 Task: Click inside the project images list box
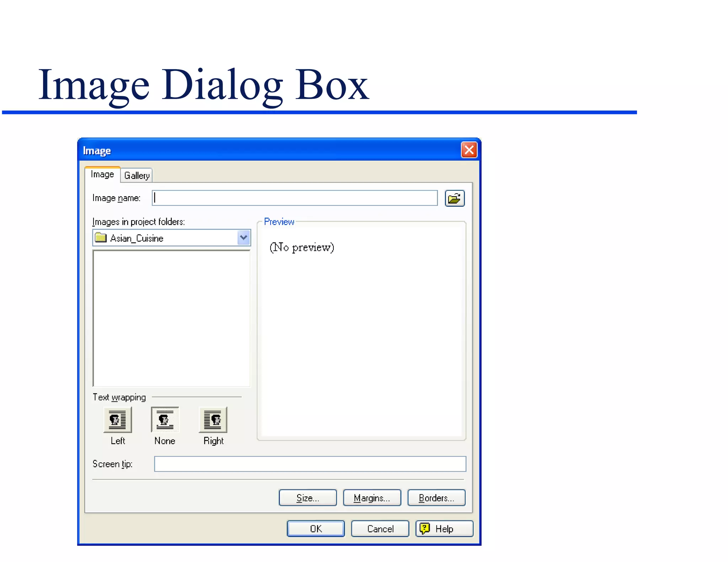[171, 318]
